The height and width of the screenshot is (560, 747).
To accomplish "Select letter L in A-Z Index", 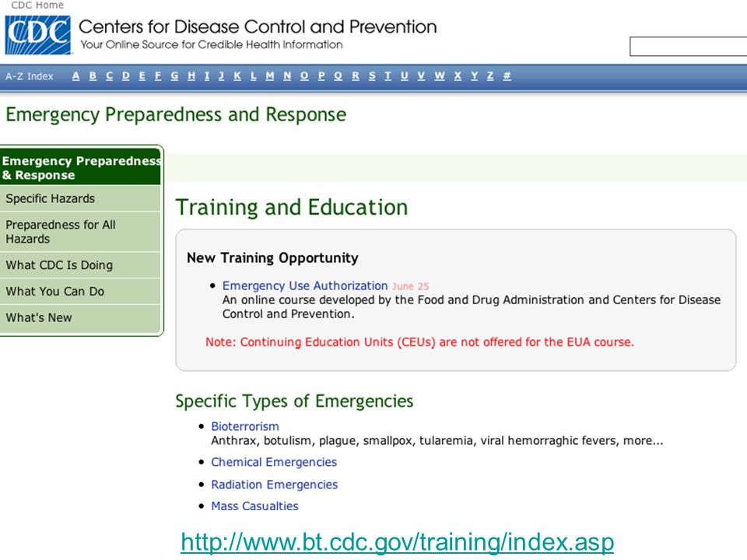I will 254,75.
